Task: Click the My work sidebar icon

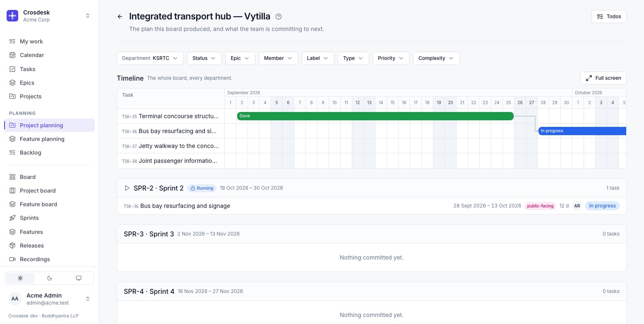Action: point(12,41)
